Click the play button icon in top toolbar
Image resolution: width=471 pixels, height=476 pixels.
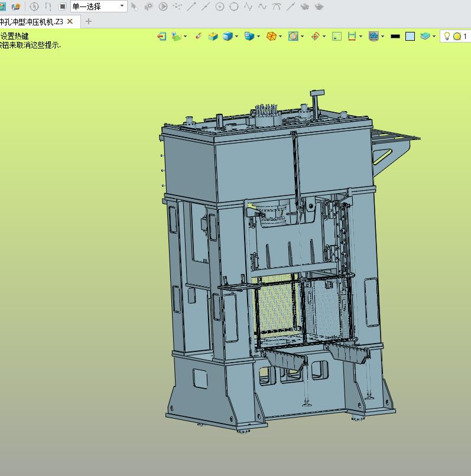163,6
